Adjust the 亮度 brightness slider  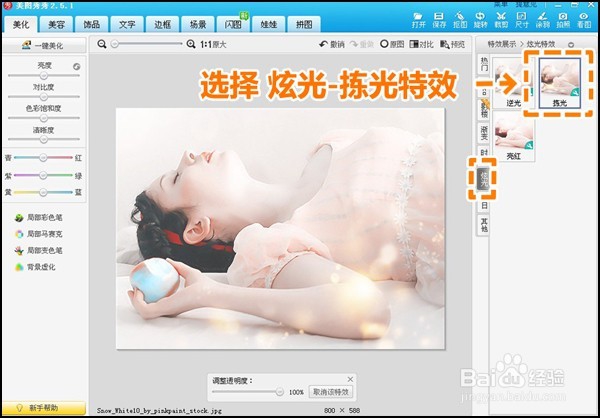44,75
